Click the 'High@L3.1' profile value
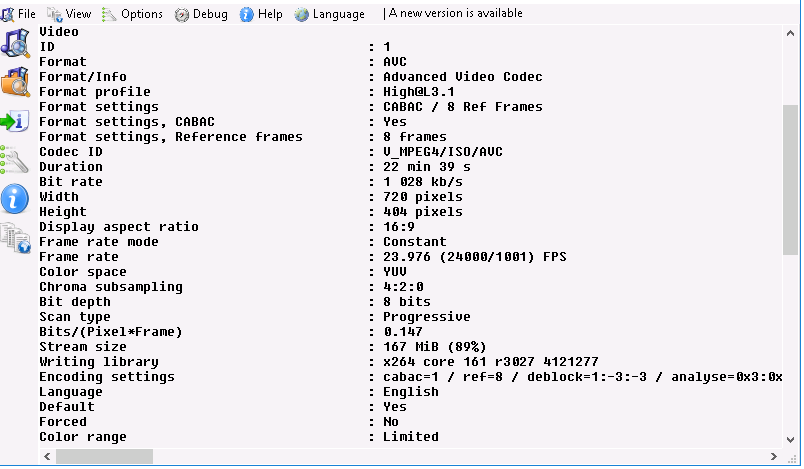804x469 pixels. click(419, 92)
